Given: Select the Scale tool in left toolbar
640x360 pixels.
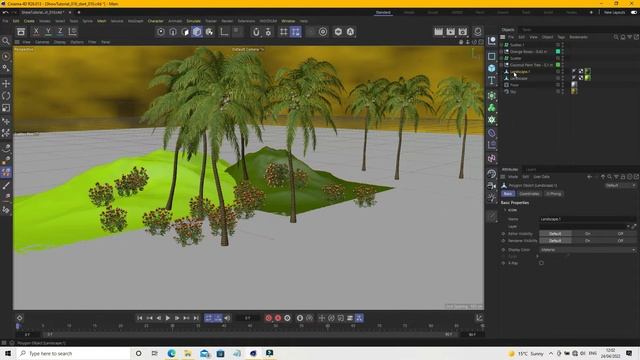Looking at the screenshot, I should (6, 108).
